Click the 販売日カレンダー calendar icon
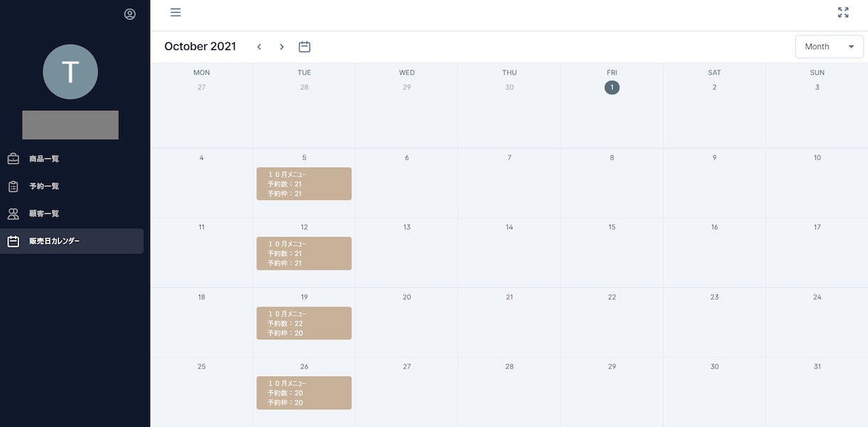The width and height of the screenshot is (868, 427). [x=13, y=241]
